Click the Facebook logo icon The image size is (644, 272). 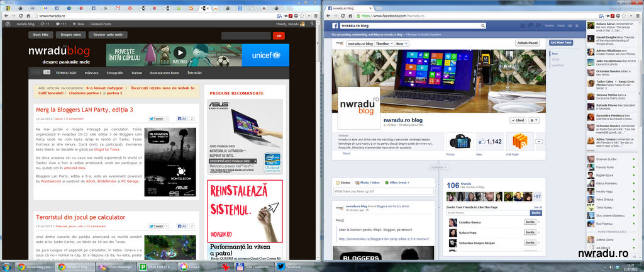[x=336, y=26]
